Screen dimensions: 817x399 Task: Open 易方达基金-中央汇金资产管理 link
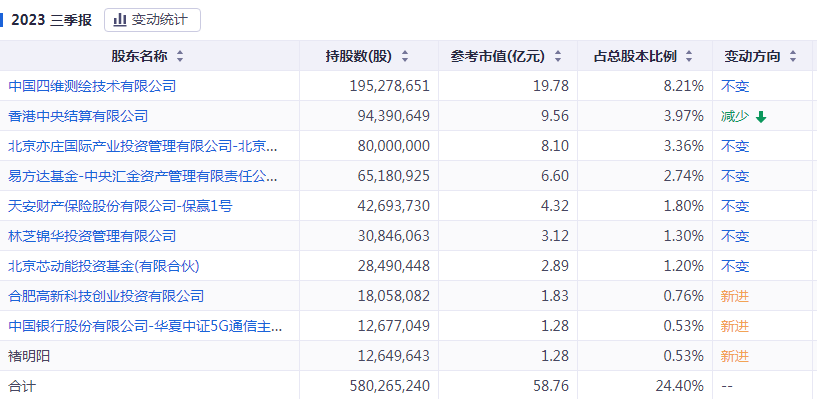(x=143, y=176)
